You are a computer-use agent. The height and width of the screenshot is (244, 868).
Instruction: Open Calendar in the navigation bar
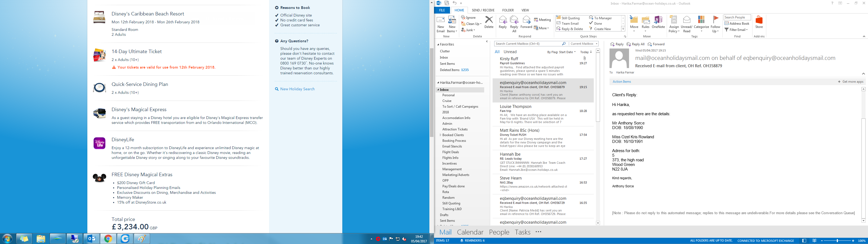click(x=470, y=232)
